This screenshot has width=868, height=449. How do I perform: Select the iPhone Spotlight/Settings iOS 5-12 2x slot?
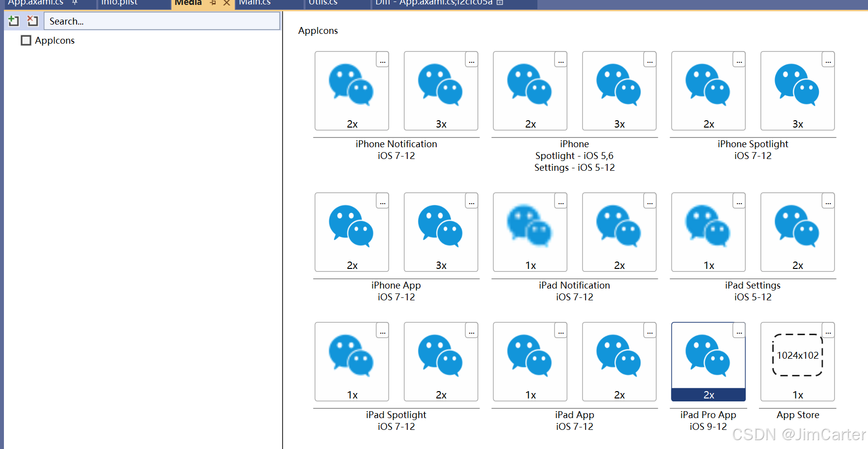530,91
